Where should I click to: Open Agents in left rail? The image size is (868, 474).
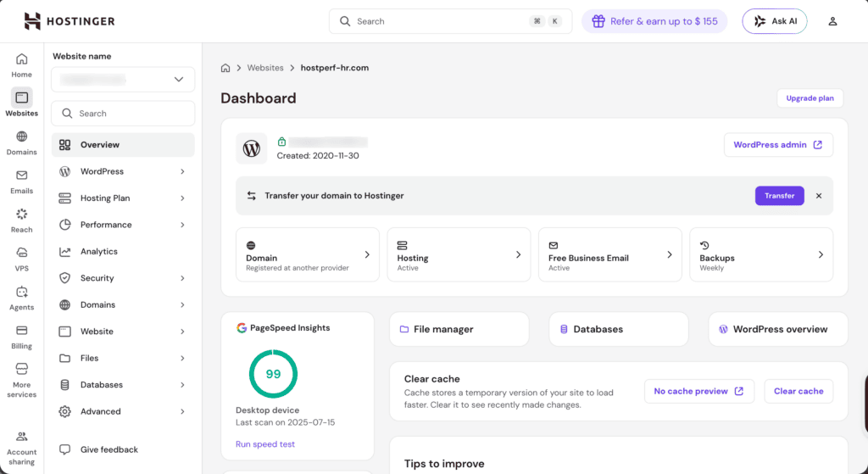(x=21, y=298)
